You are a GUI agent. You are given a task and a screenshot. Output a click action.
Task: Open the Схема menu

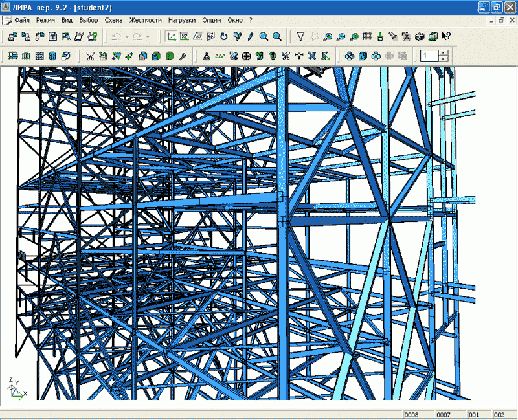pyautogui.click(x=113, y=20)
